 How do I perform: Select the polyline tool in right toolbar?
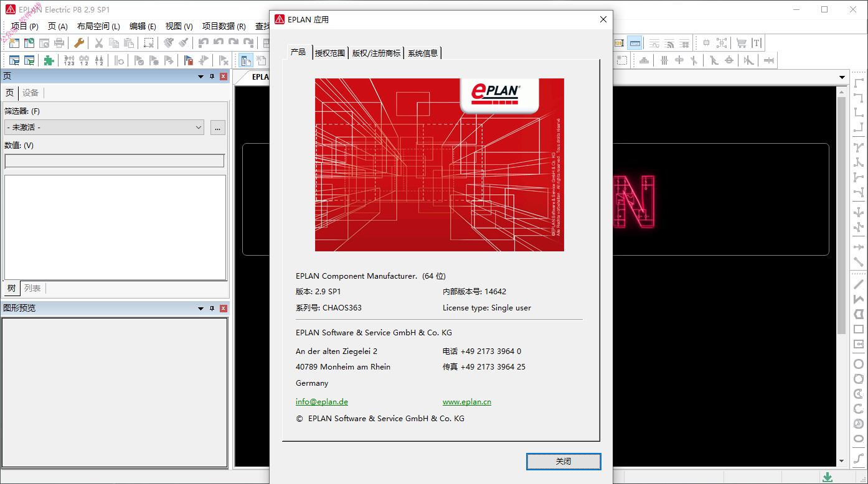[859, 299]
